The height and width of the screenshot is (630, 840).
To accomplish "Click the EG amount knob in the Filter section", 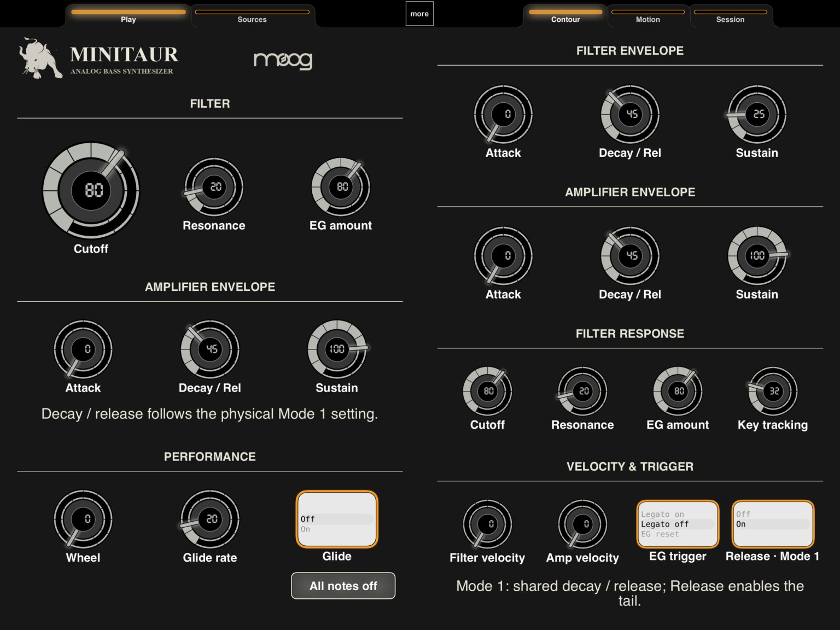I will (341, 187).
